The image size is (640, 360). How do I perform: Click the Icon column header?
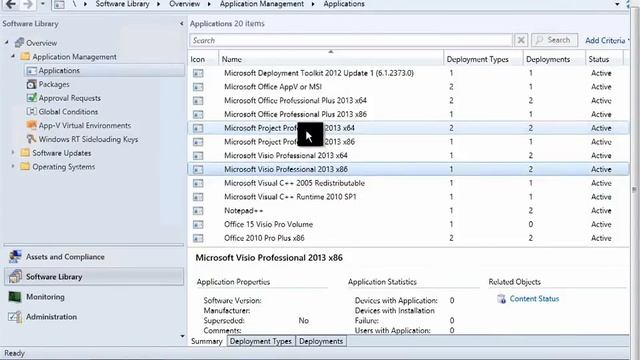click(x=203, y=59)
